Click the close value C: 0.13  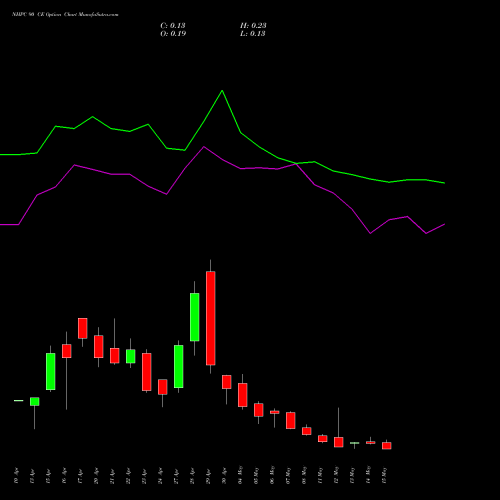173,26
